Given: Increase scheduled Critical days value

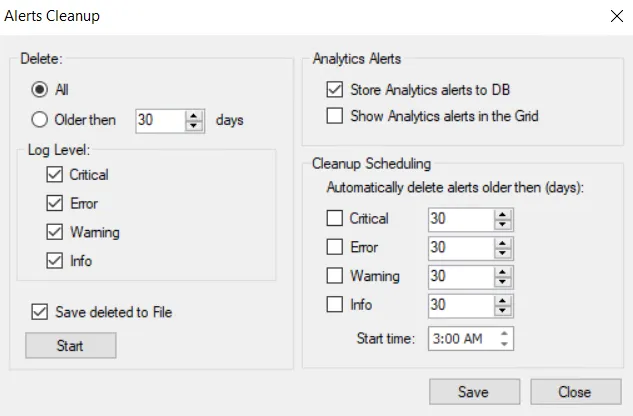Looking at the screenshot, I should pyautogui.click(x=503, y=214).
